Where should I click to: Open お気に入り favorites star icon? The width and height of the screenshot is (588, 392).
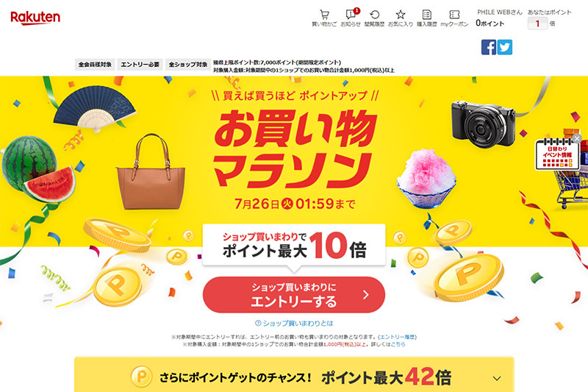401,18
